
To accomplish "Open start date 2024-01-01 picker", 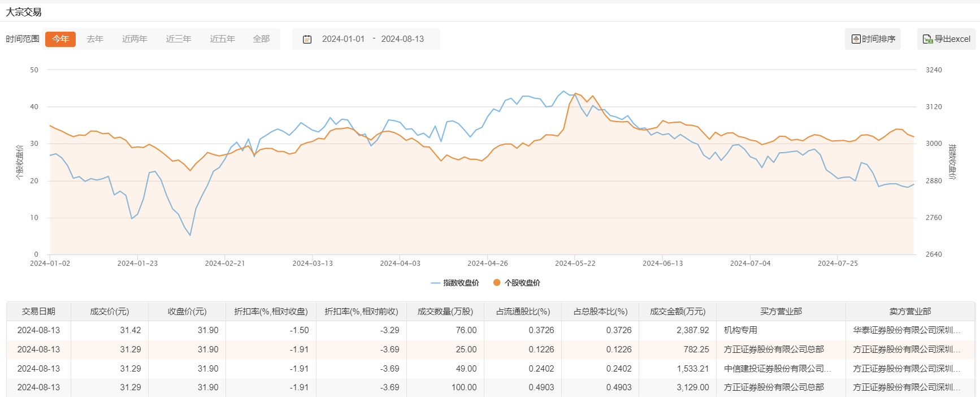I will [343, 39].
